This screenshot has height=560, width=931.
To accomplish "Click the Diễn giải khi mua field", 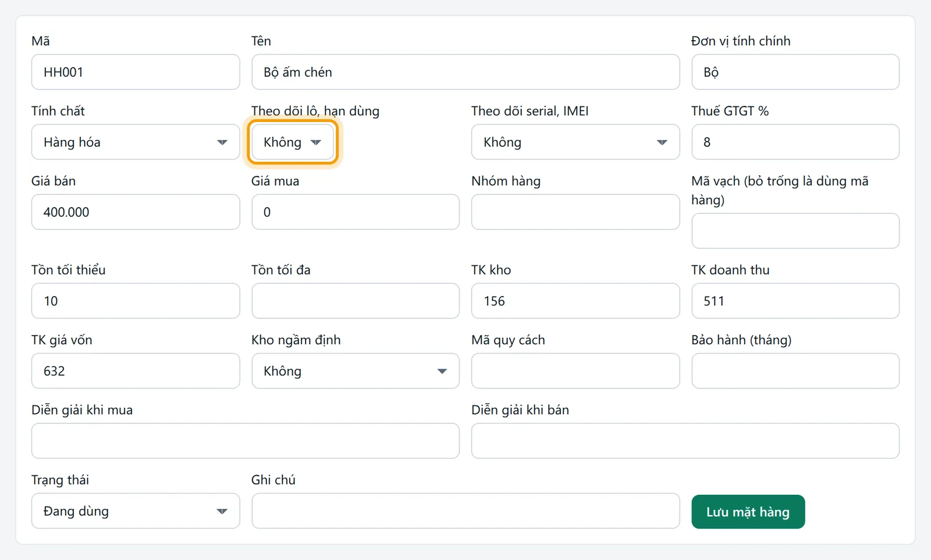I will pos(246,441).
